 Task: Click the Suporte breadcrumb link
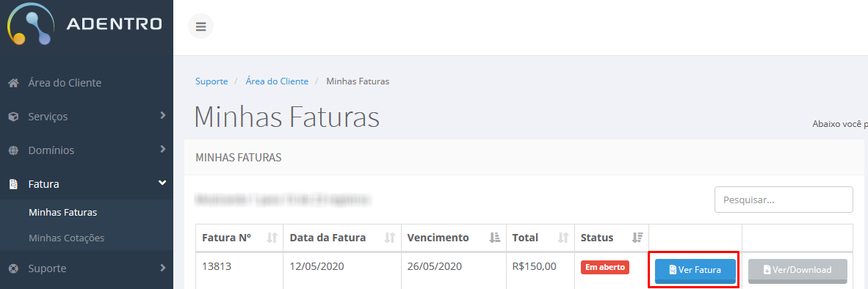pos(211,81)
